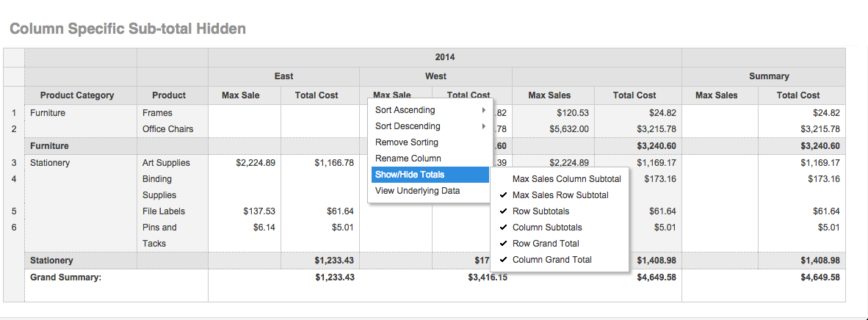Image resolution: width=868 pixels, height=320 pixels.
Task: Hide the Column Grand Total
Action: (x=551, y=260)
